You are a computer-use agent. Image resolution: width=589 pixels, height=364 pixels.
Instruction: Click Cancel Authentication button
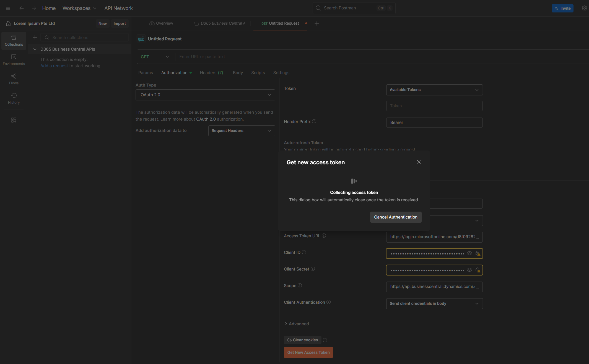coord(396,217)
